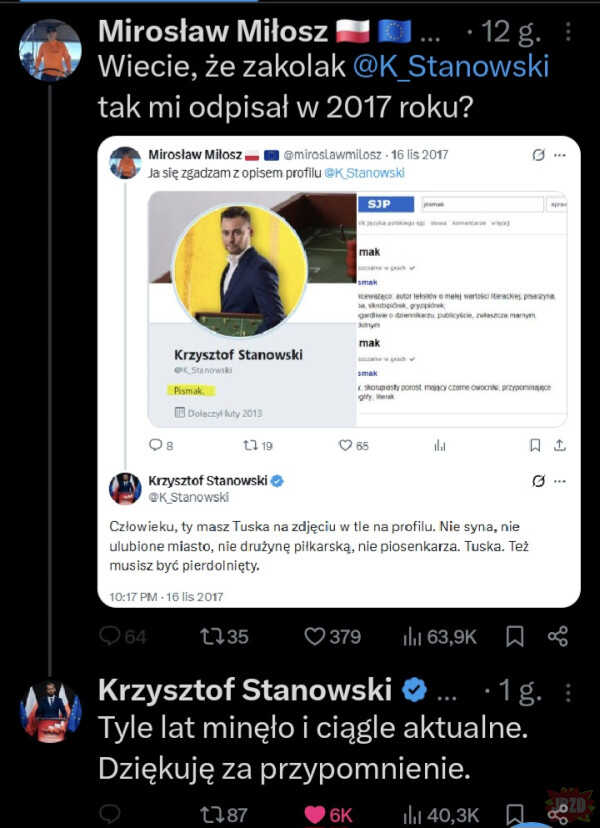Screen dimensions: 600x828
Task: Reply to Krzysztof Stanowski's tweet
Action: click(110, 814)
